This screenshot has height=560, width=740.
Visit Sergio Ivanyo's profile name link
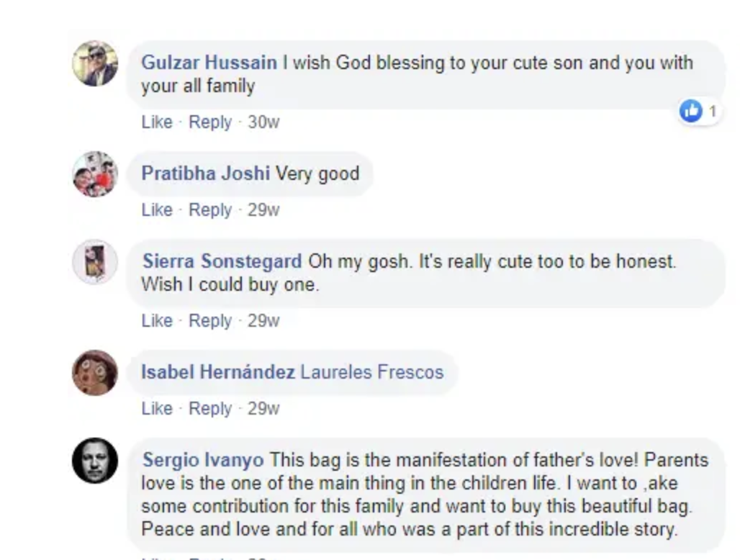[x=203, y=460]
